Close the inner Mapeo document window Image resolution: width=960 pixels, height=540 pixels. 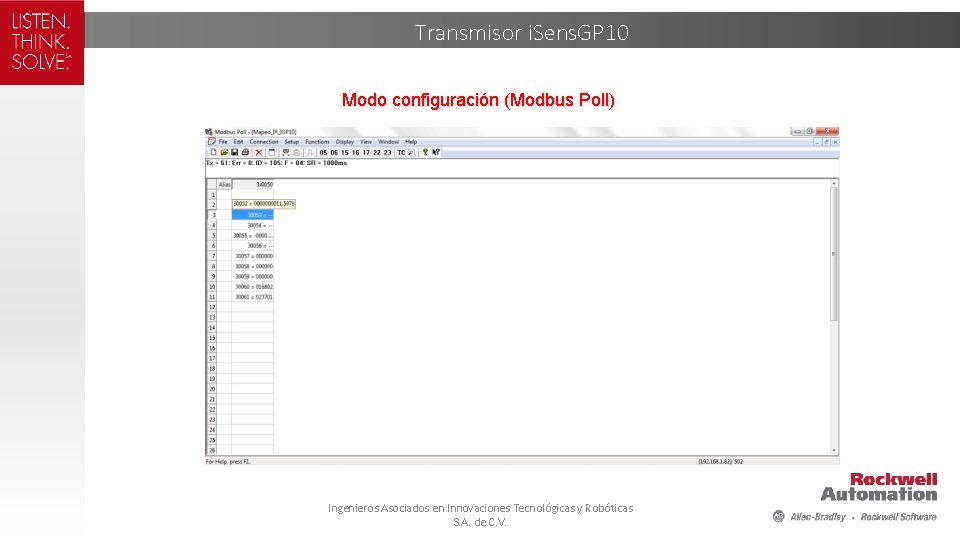[835, 142]
